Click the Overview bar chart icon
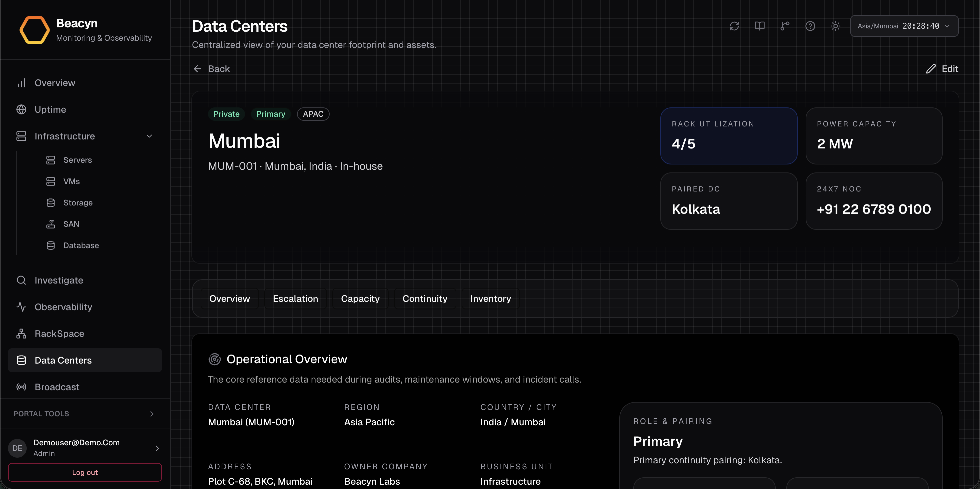 21,83
